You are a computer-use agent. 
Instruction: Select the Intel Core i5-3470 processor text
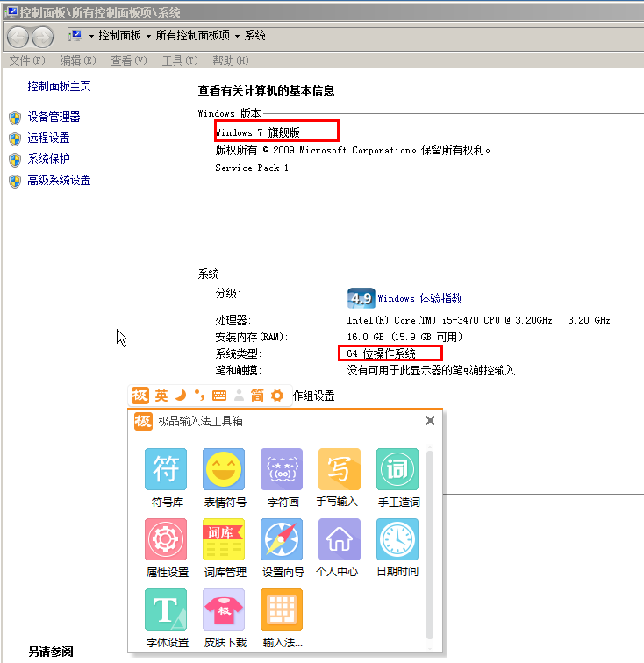point(478,320)
